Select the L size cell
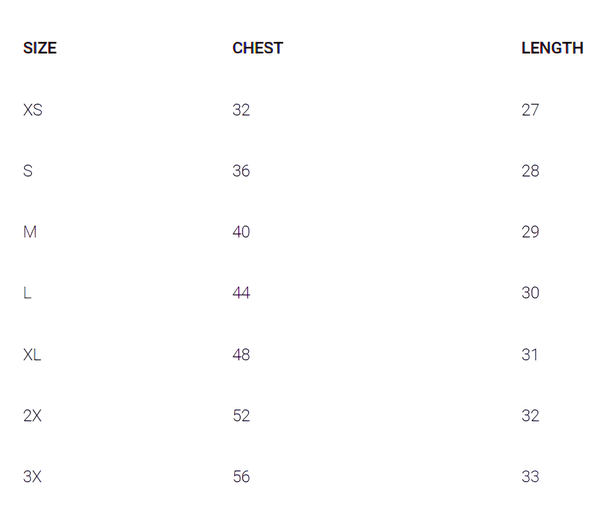 (27, 293)
